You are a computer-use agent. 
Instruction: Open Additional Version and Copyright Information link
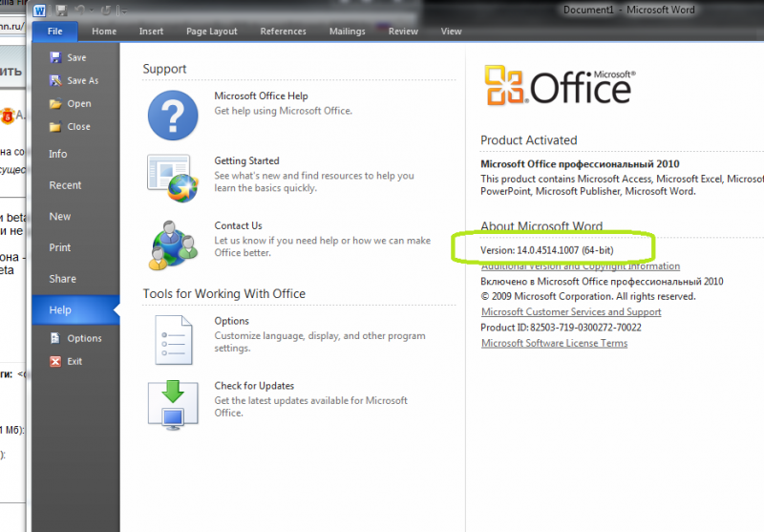click(581, 266)
